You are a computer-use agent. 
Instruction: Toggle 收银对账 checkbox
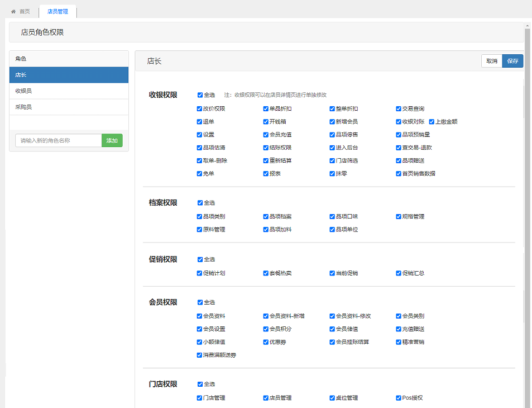(399, 122)
